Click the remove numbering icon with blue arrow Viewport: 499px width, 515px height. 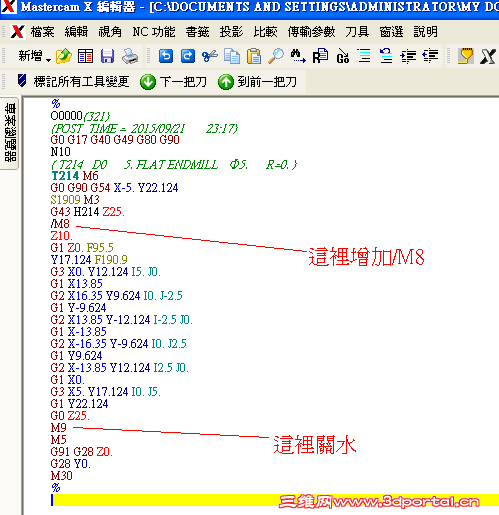pyautogui.click(x=386, y=56)
